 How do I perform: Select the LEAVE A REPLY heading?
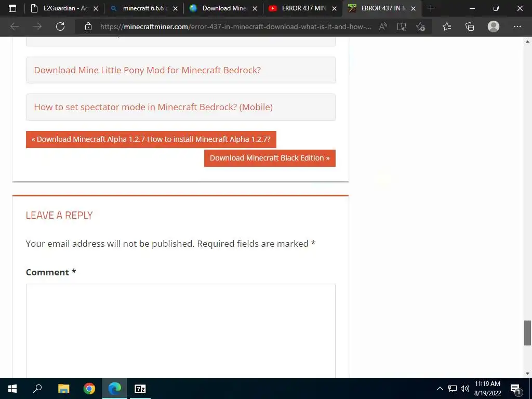tap(59, 215)
